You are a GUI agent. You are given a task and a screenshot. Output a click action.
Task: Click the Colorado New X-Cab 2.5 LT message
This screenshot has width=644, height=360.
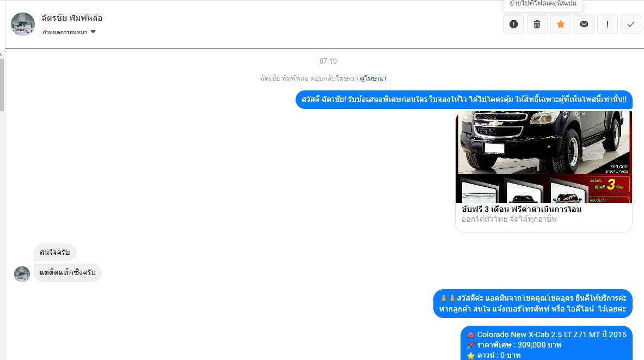[546, 343]
